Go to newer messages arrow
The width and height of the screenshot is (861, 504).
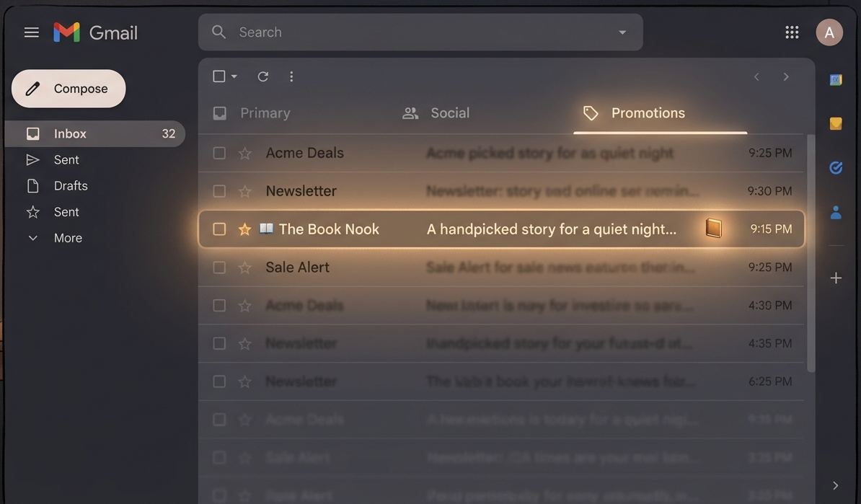[756, 76]
